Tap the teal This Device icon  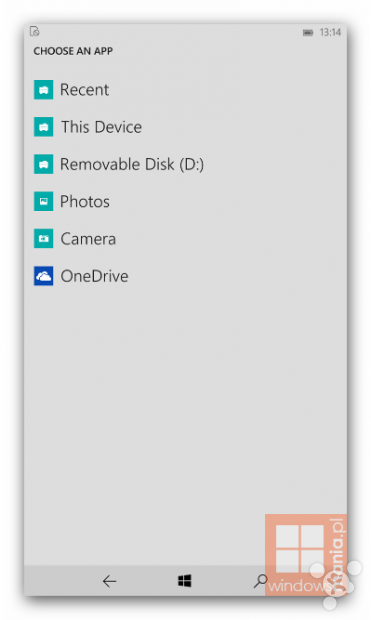click(x=44, y=127)
